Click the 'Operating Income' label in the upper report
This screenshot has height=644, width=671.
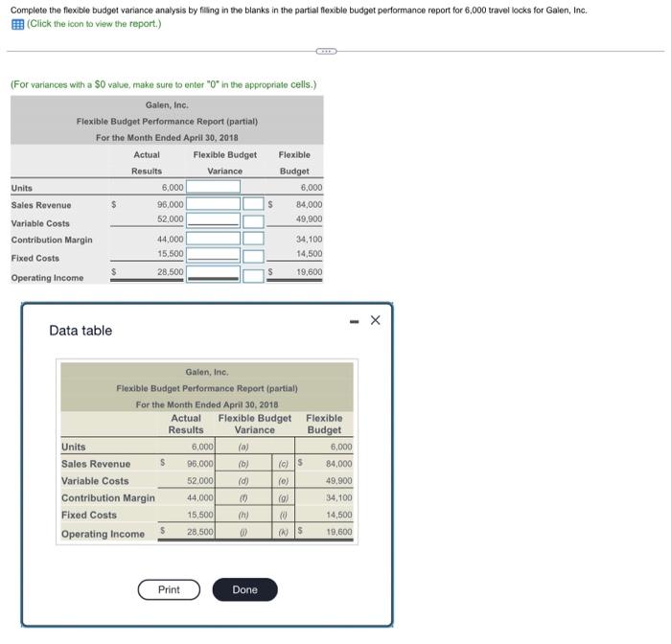point(48,278)
